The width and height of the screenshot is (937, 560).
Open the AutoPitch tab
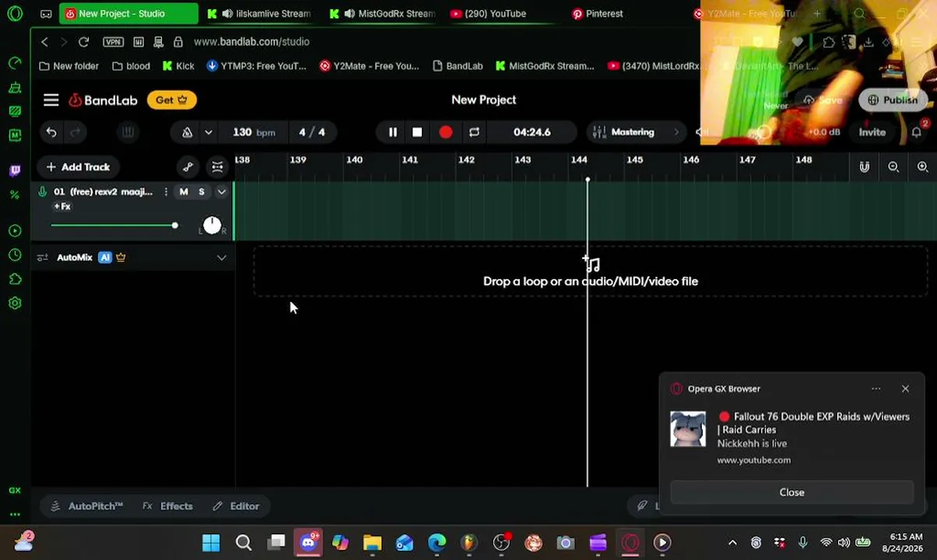(86, 506)
